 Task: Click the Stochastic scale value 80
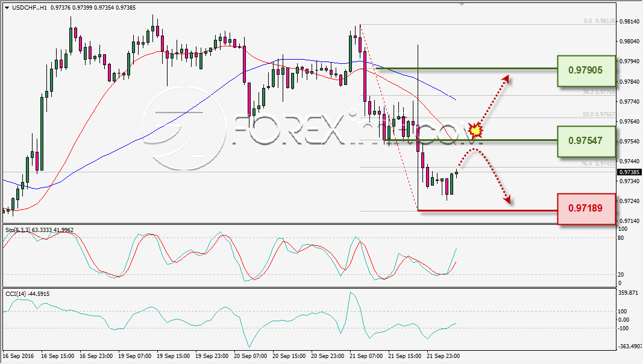coord(621,238)
